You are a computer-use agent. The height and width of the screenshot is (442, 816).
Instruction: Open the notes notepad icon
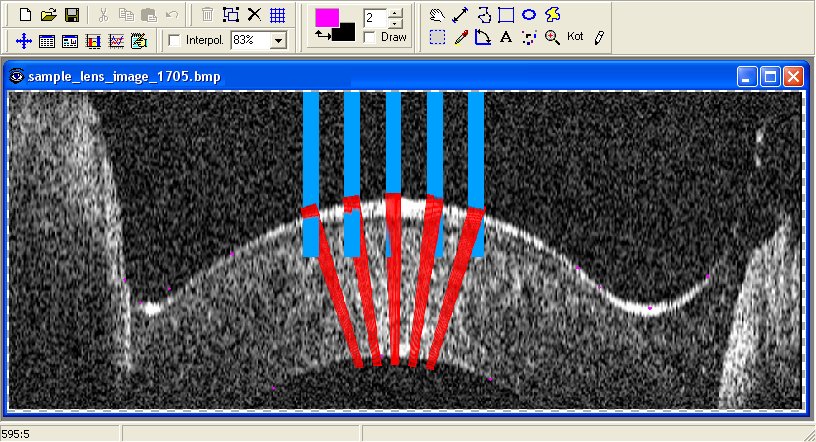pos(138,41)
